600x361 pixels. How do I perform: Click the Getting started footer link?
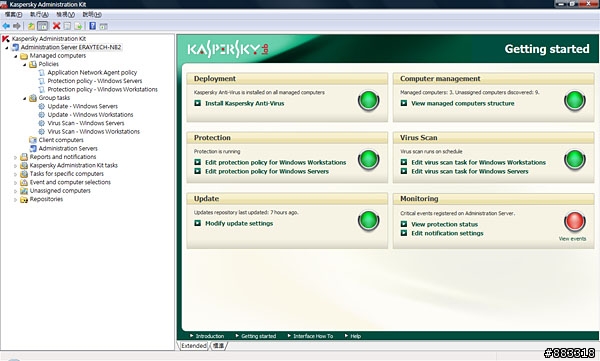(258, 336)
